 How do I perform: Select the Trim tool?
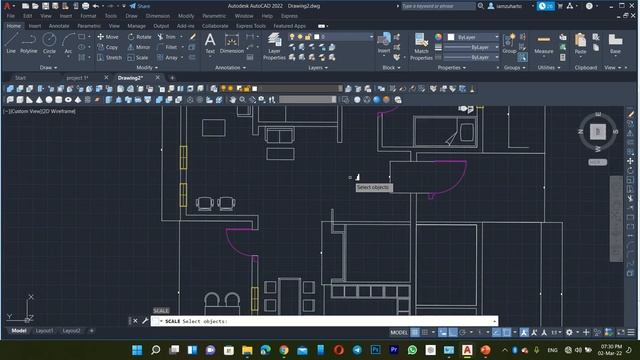[x=167, y=37]
